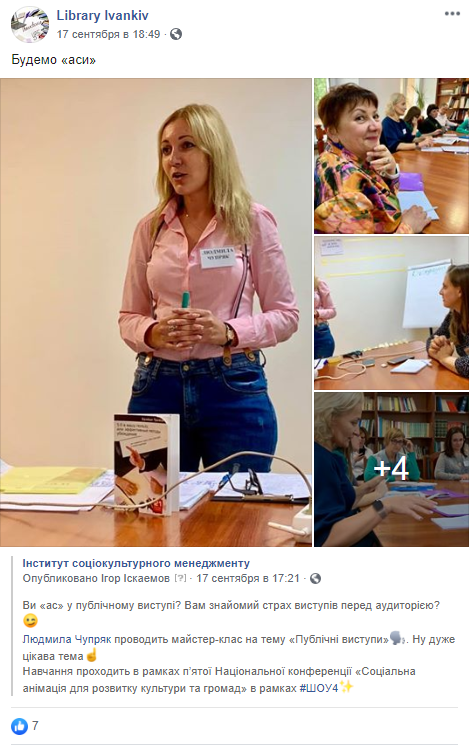Open the large photo of the speaker
The height and width of the screenshot is (753, 469).
[156, 312]
